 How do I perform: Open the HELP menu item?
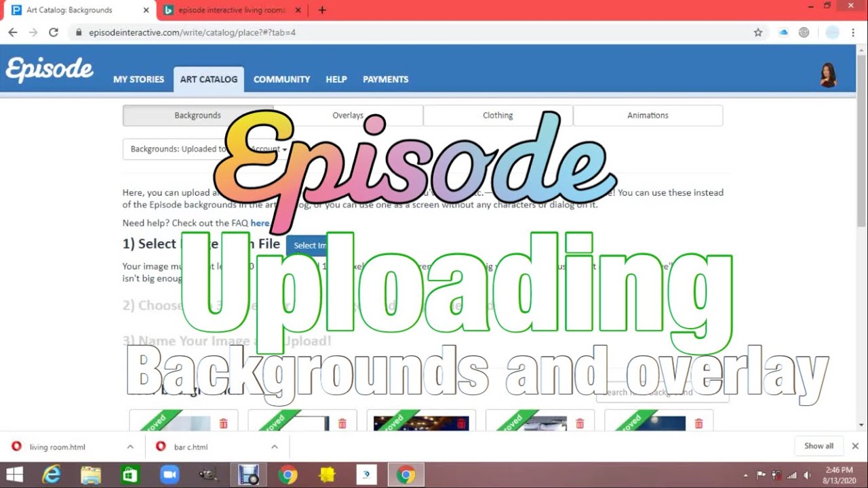336,79
